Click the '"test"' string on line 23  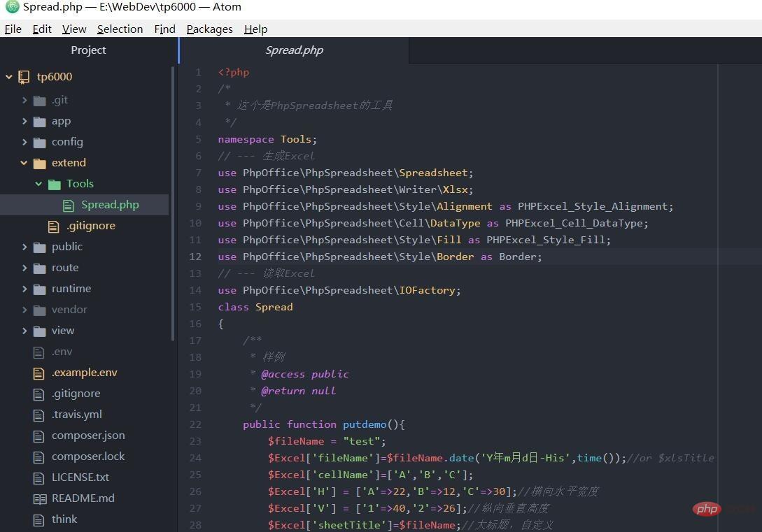362,441
